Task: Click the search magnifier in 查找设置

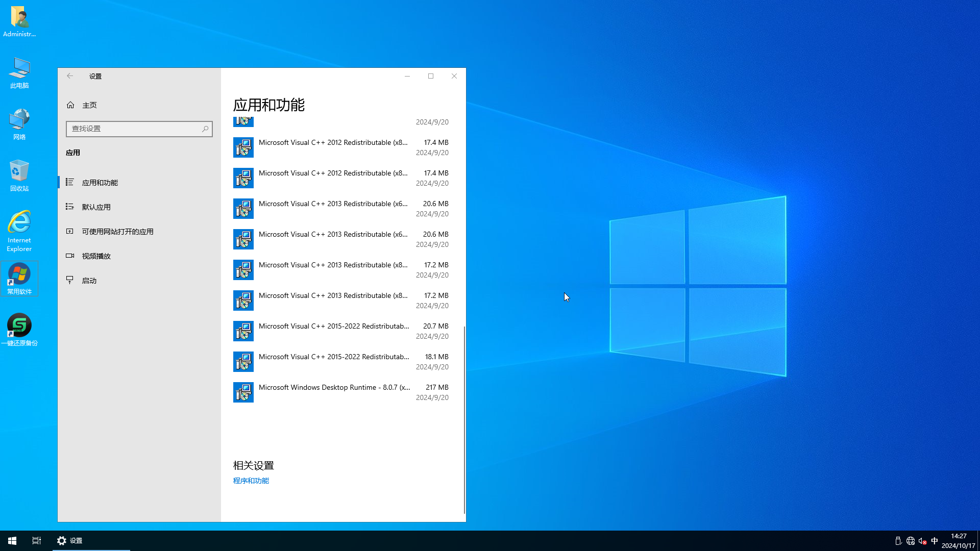Action: click(x=205, y=129)
